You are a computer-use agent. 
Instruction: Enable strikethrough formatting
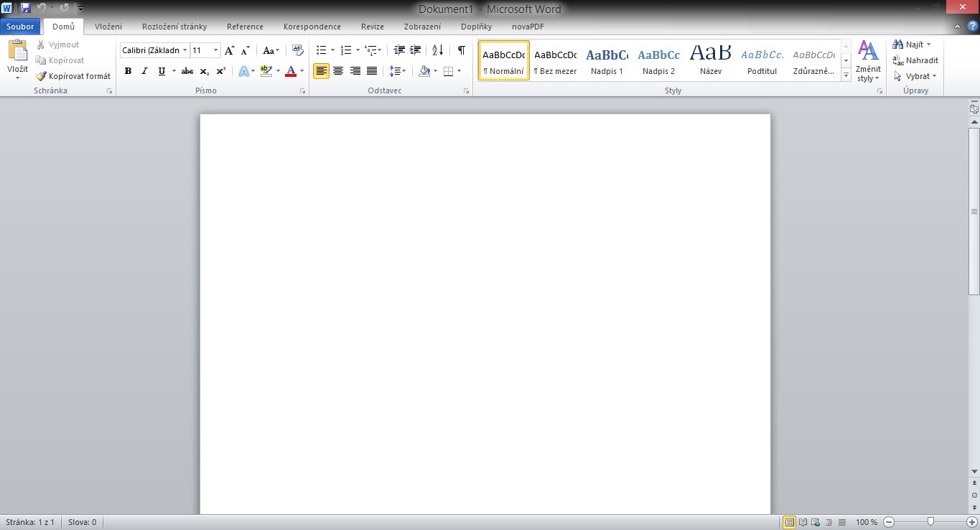[x=187, y=70]
